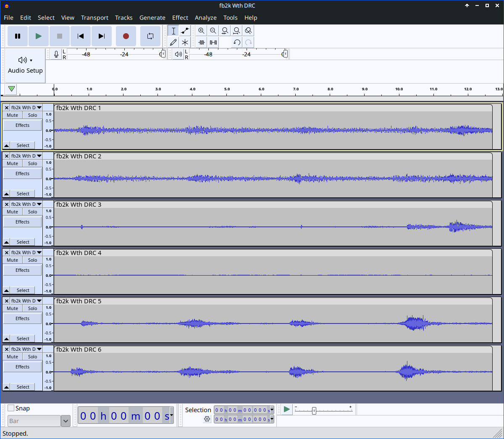Click the green timeline options triangle
Screen dimensions: 504x439
point(12,89)
